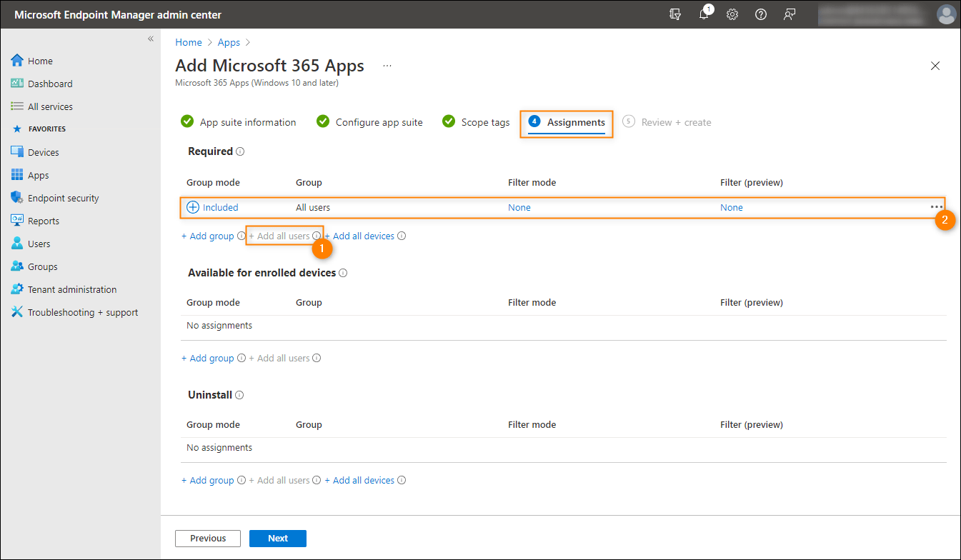
Task: Click the Filter mode None link
Action: click(x=519, y=206)
